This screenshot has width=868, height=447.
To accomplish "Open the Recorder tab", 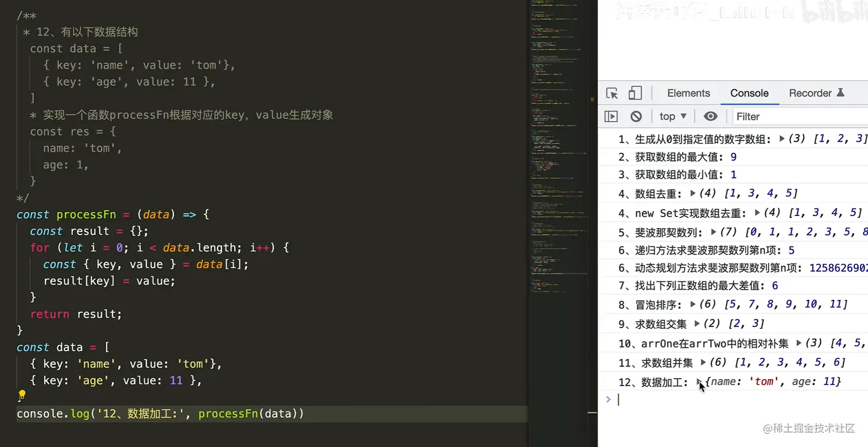I will [x=816, y=93].
